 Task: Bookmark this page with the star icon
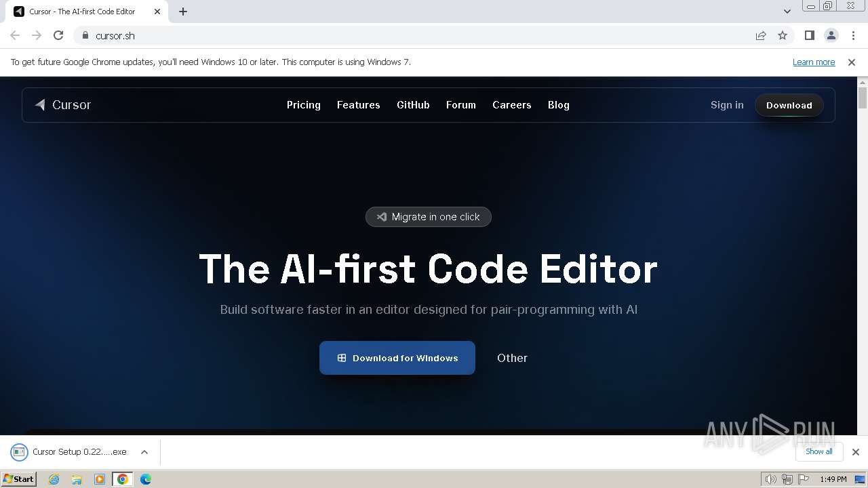pyautogui.click(x=783, y=35)
